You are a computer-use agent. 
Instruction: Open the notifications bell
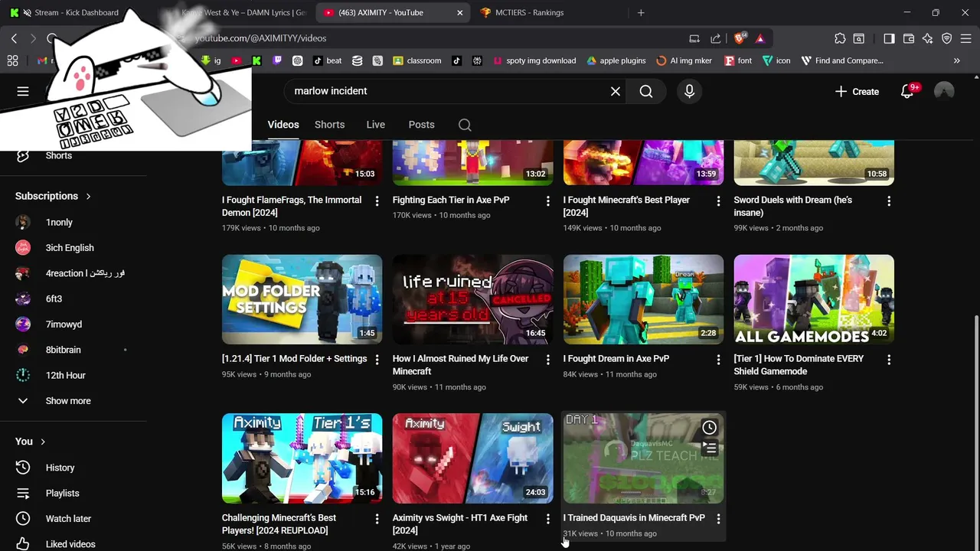point(907,91)
